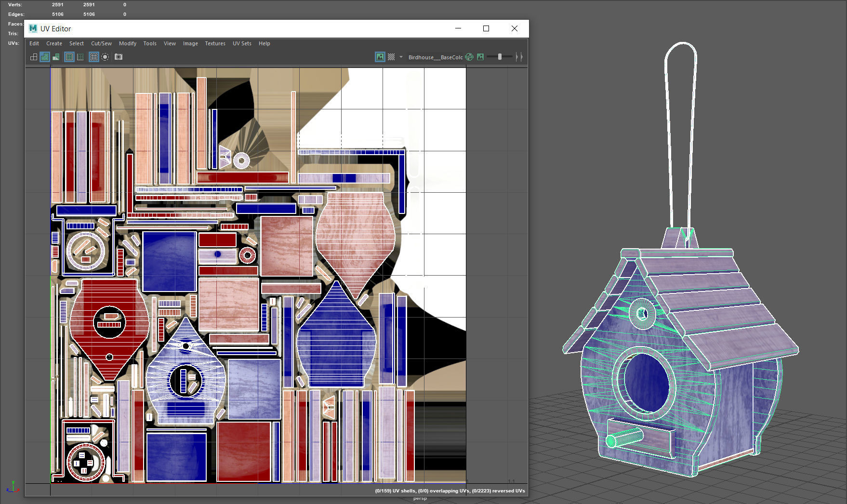The width and height of the screenshot is (847, 504).
Task: Toggle the wireframe UV display icon
Action: click(34, 57)
